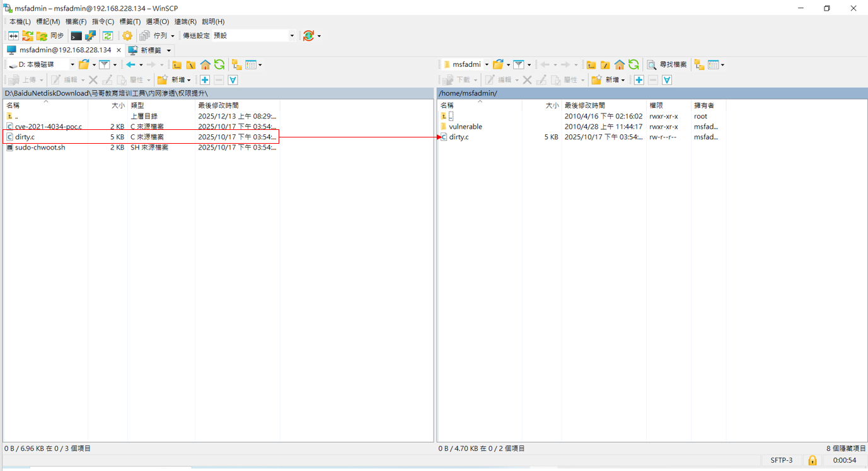The width and height of the screenshot is (868, 471).
Task: Click local panel back arrow
Action: [x=130, y=64]
